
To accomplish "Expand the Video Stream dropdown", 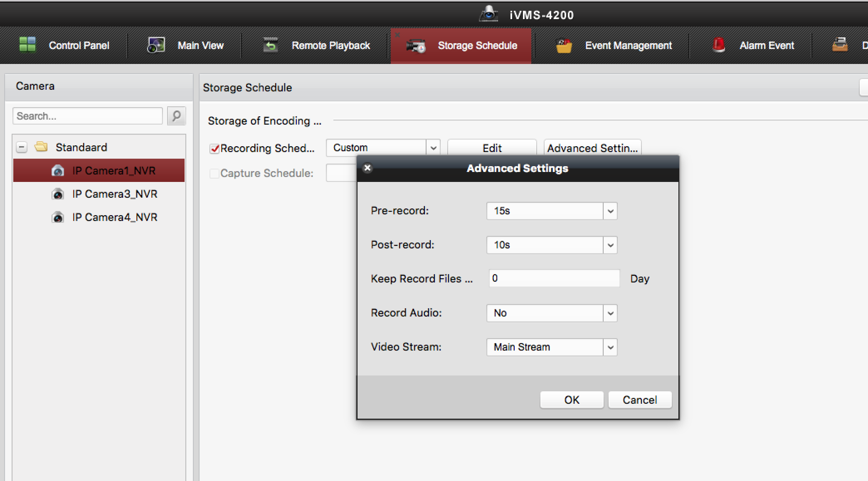I will click(610, 347).
